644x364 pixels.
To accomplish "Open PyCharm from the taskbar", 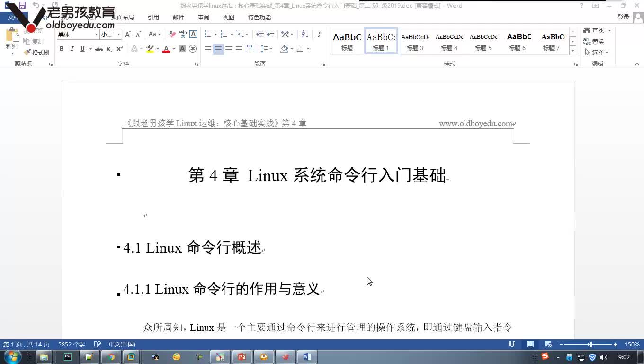I will [x=68, y=357].
